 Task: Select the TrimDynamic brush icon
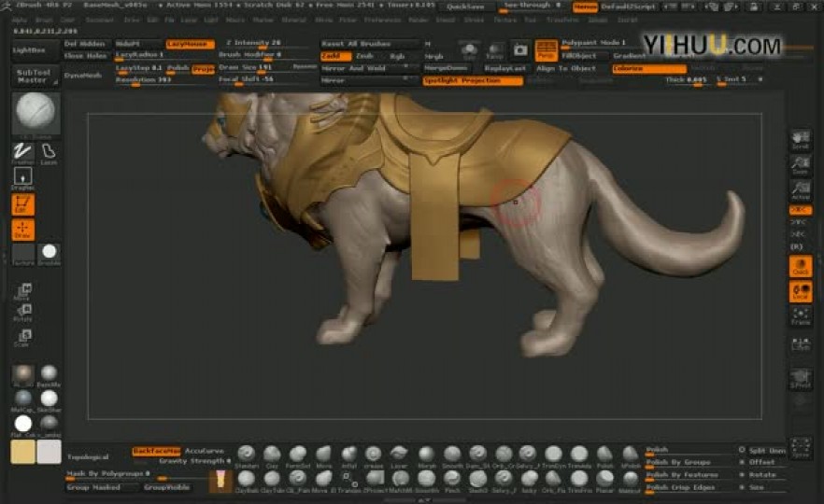(553, 455)
